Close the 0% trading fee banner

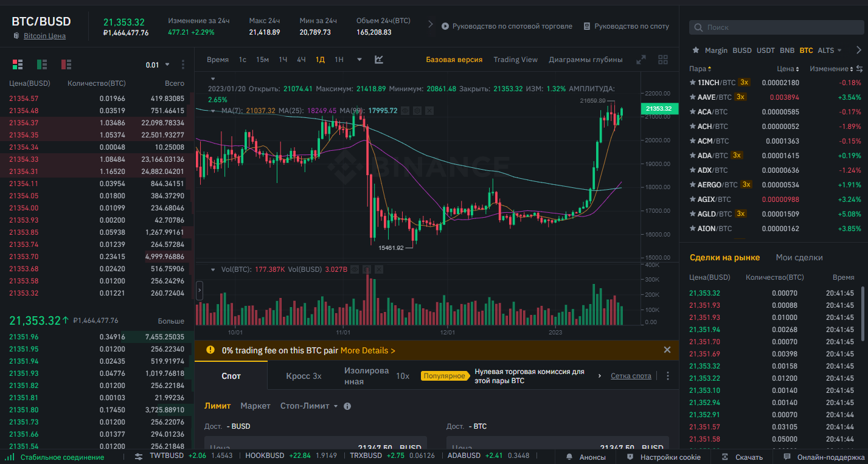pos(667,350)
